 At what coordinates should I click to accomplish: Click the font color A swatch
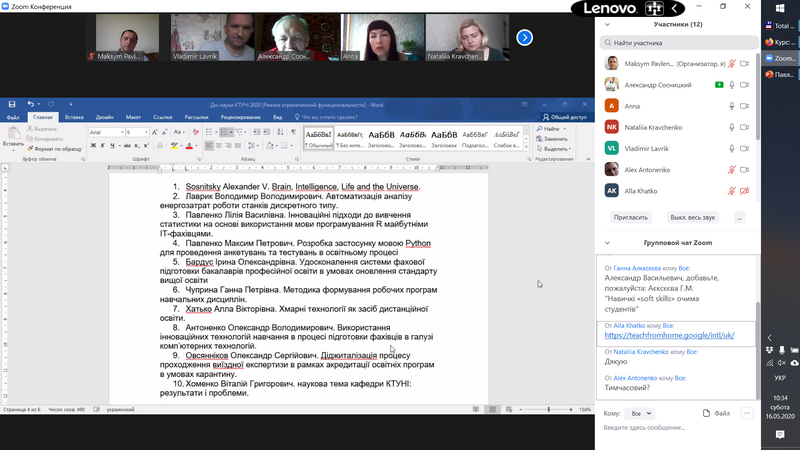coord(187,145)
